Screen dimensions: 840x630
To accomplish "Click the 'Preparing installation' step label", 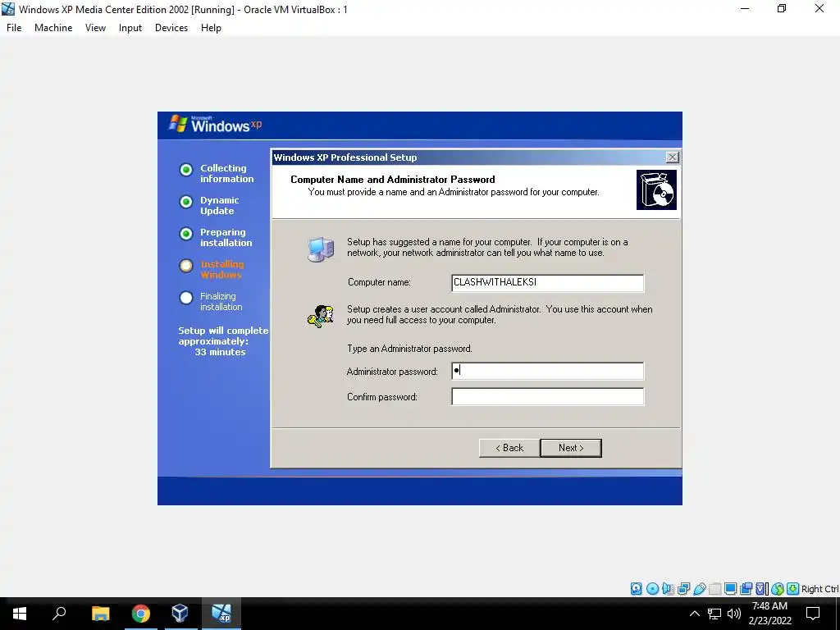I will pyautogui.click(x=226, y=237).
